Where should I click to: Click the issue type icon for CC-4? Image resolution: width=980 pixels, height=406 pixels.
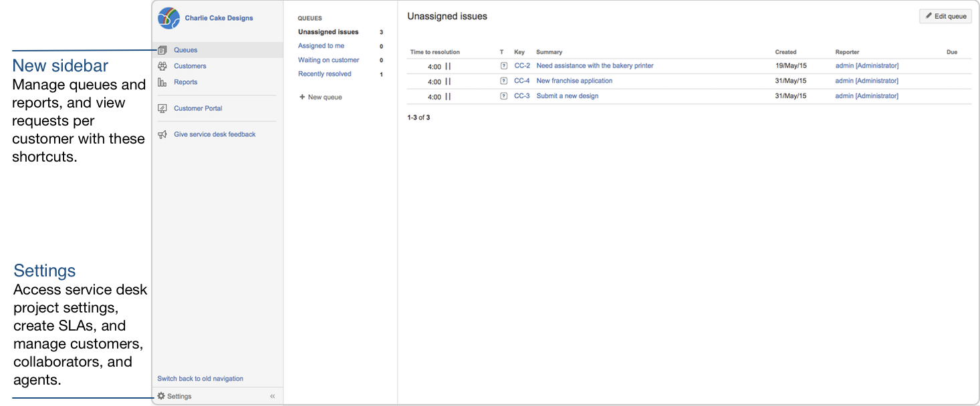[x=504, y=81]
